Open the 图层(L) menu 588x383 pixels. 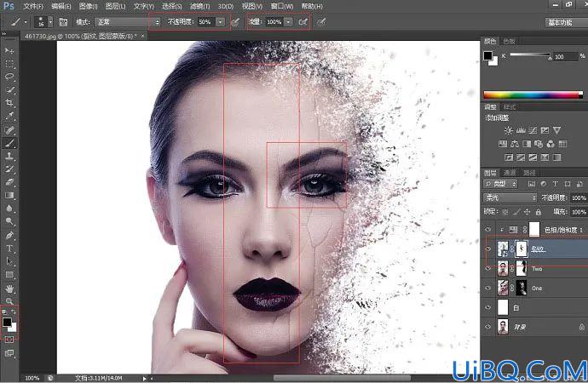click(x=116, y=6)
